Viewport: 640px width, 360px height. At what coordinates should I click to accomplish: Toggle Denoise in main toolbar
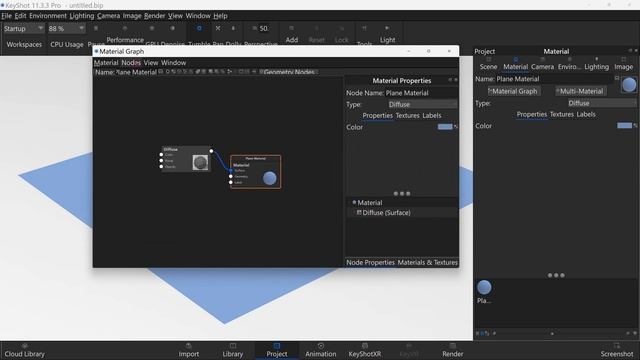tap(172, 29)
